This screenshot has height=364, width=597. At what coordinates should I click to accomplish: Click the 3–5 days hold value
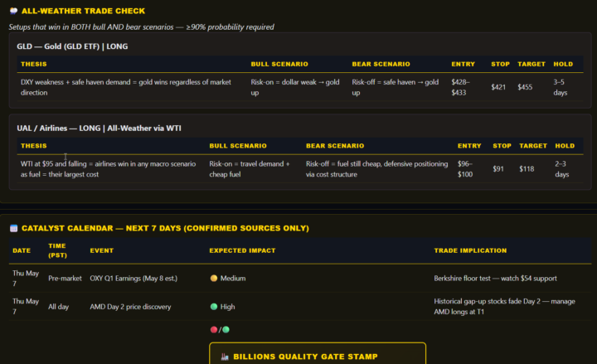tap(561, 87)
